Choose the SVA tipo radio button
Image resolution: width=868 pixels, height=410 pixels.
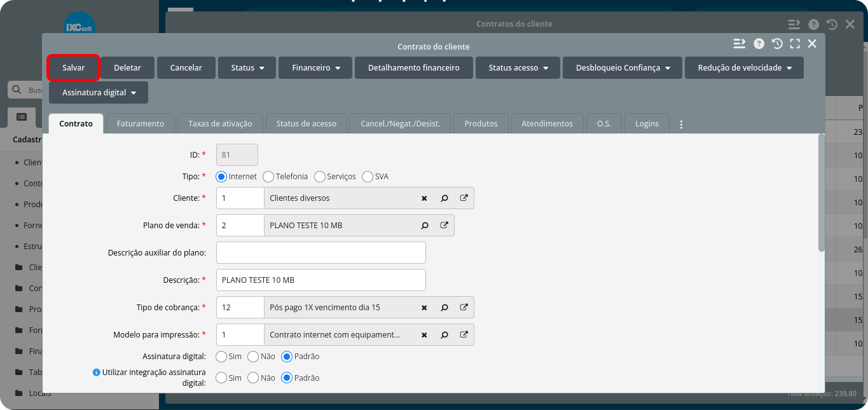tap(368, 177)
